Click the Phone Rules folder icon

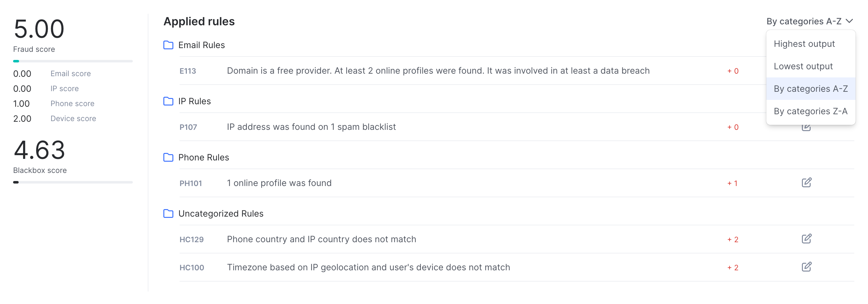[168, 157]
